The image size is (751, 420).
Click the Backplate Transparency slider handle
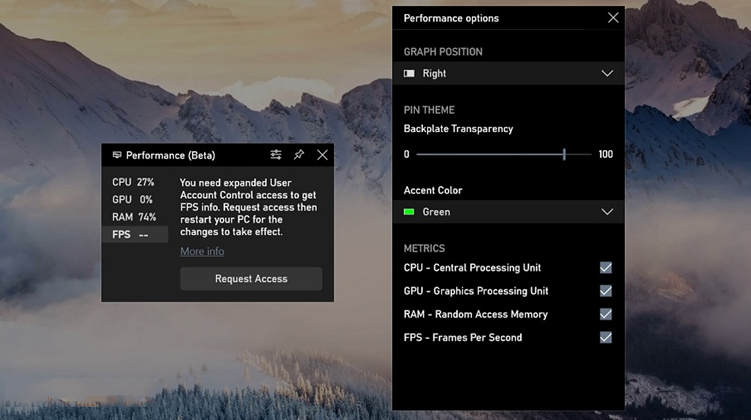coord(564,154)
